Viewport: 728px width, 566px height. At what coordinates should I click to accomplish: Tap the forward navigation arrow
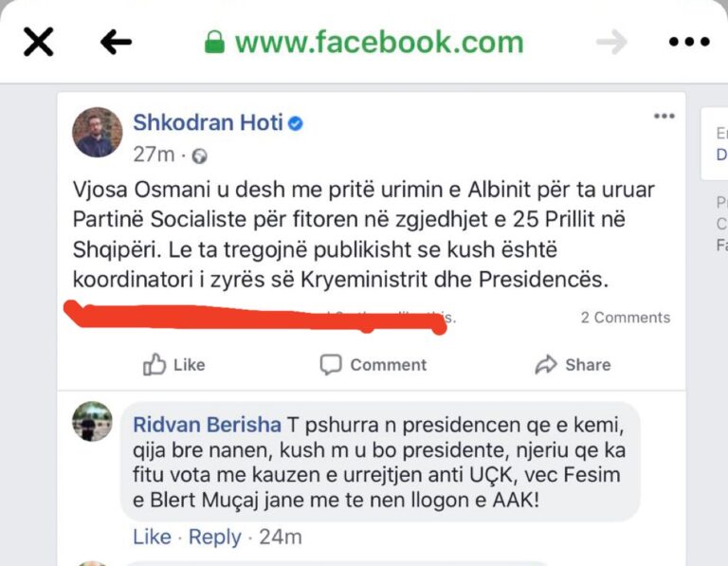tap(611, 42)
